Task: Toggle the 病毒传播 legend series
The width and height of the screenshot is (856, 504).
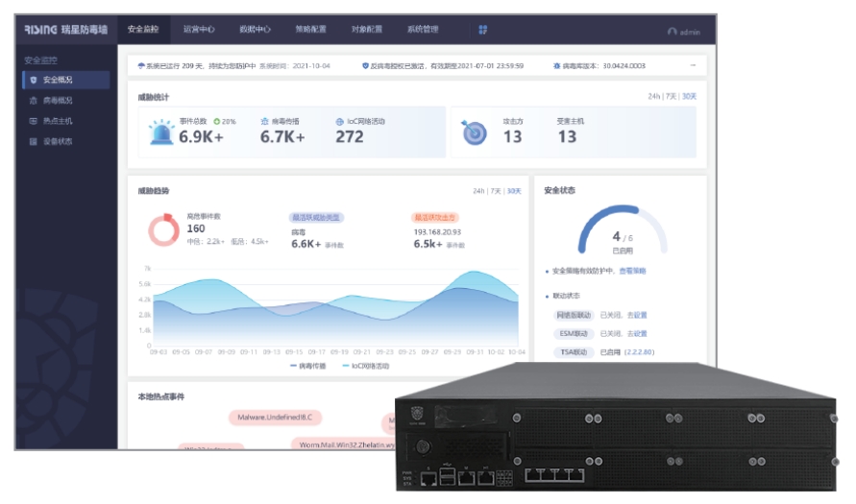Action: tap(307, 366)
